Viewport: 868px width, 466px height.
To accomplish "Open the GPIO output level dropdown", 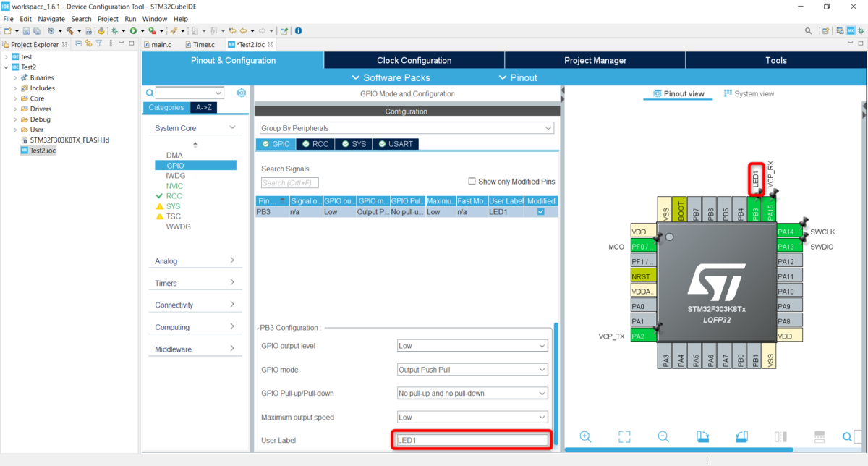I will (472, 346).
